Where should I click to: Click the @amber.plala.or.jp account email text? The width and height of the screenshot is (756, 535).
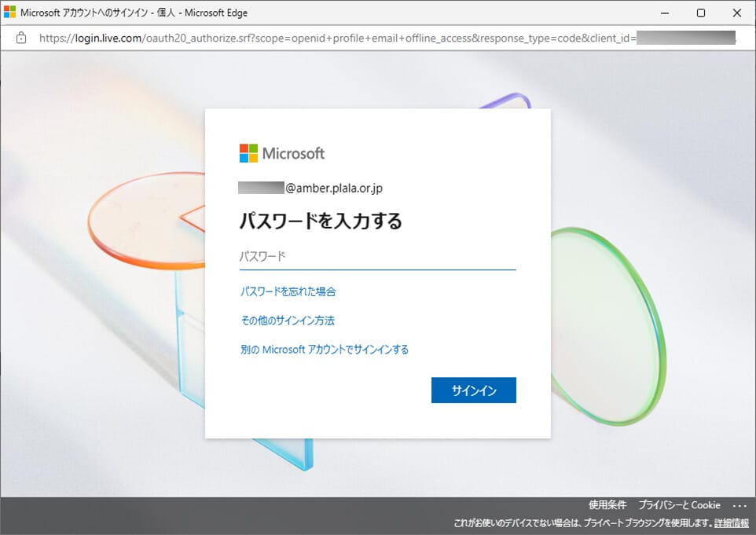(334, 188)
